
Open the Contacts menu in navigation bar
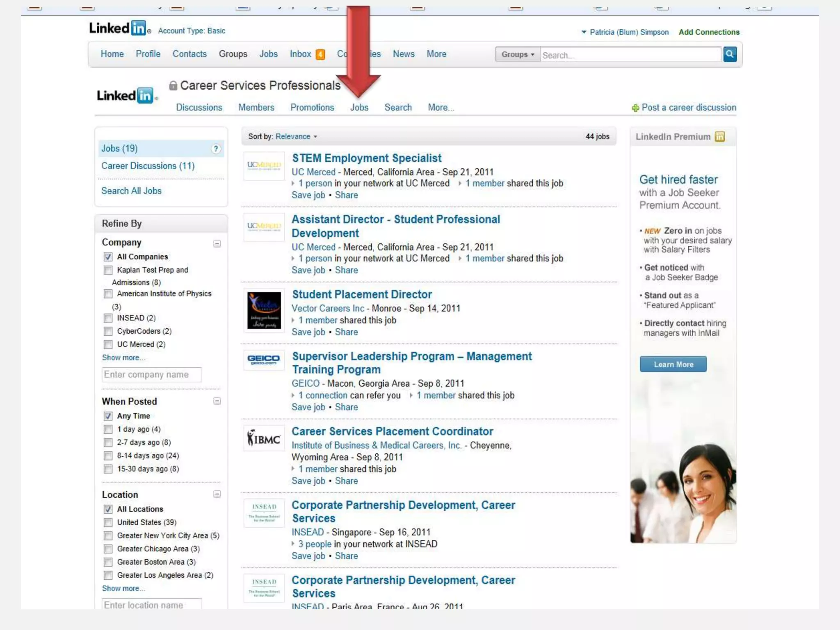(x=189, y=54)
